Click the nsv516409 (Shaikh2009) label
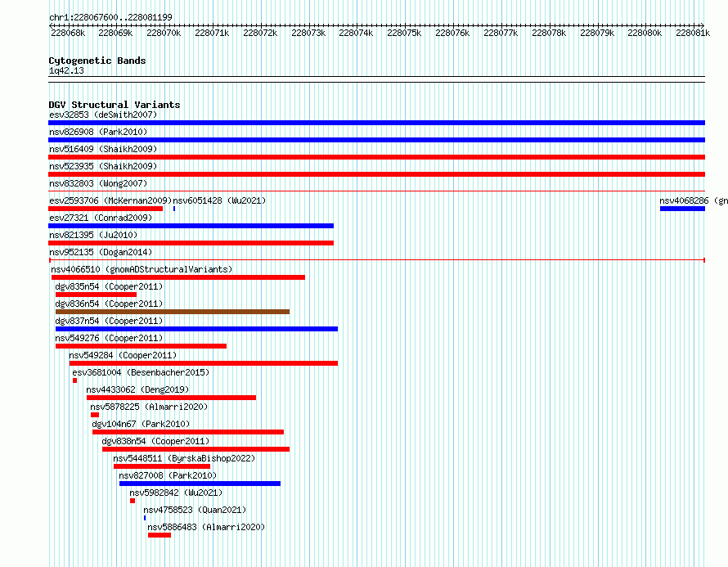This screenshot has height=567, width=728. (x=103, y=149)
